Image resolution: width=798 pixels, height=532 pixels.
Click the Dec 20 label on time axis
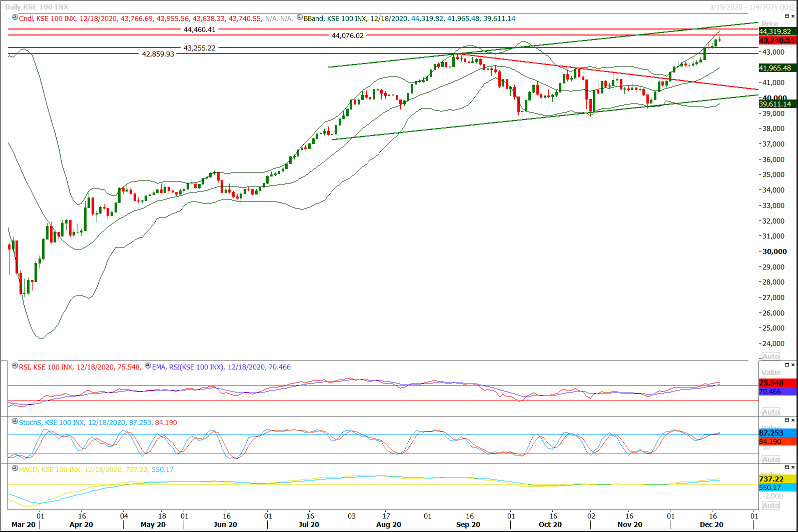coord(711,524)
